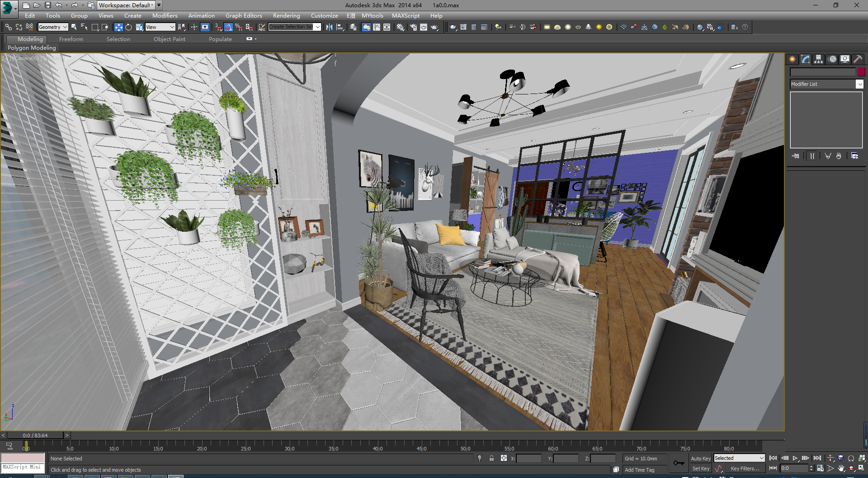Open the Display command panel tab
The image size is (868, 478).
tap(845, 59)
